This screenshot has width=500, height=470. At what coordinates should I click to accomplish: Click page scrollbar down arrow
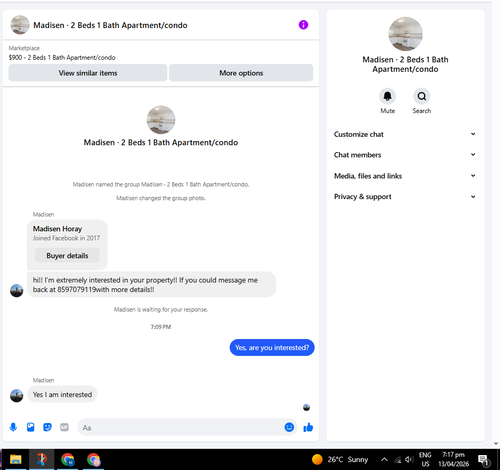coord(496,444)
